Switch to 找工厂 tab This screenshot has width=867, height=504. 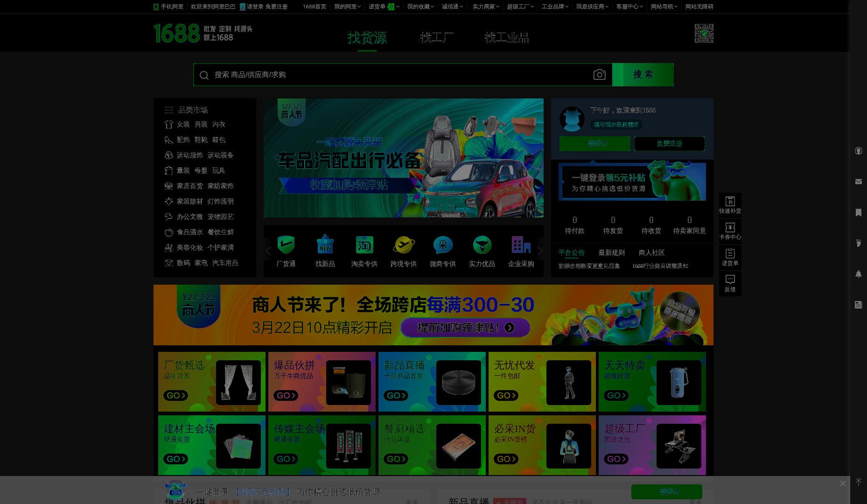(437, 37)
